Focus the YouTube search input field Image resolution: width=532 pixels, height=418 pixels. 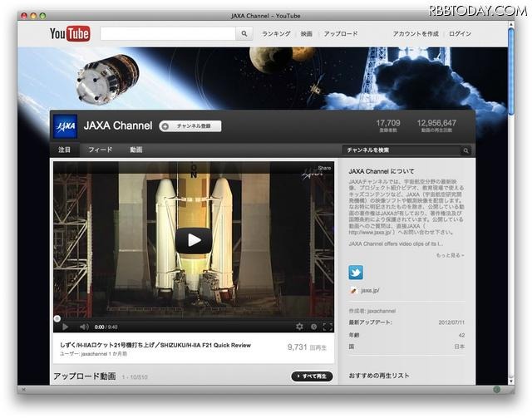tap(168, 33)
